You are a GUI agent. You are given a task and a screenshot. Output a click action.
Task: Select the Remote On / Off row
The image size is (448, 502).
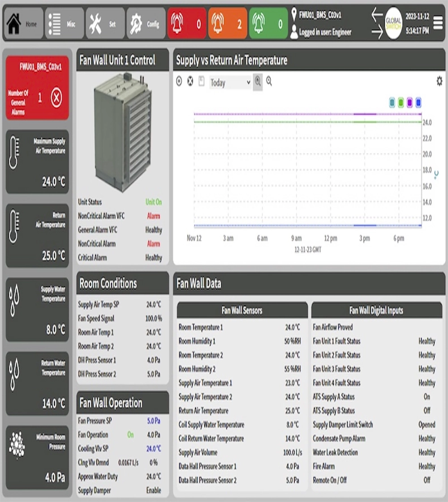[375, 480]
